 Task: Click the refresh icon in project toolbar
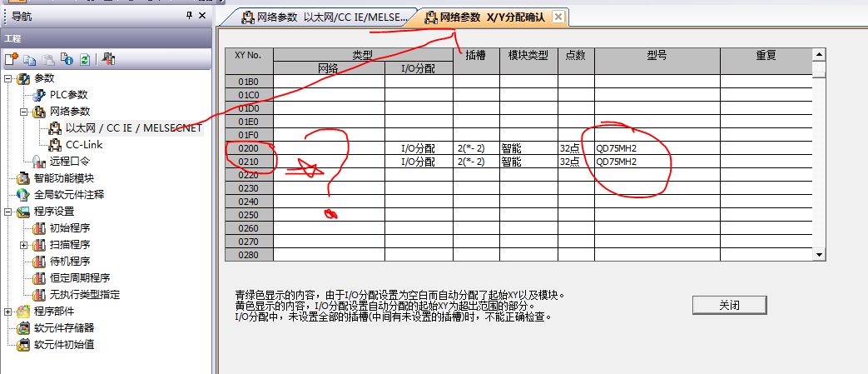[x=85, y=59]
